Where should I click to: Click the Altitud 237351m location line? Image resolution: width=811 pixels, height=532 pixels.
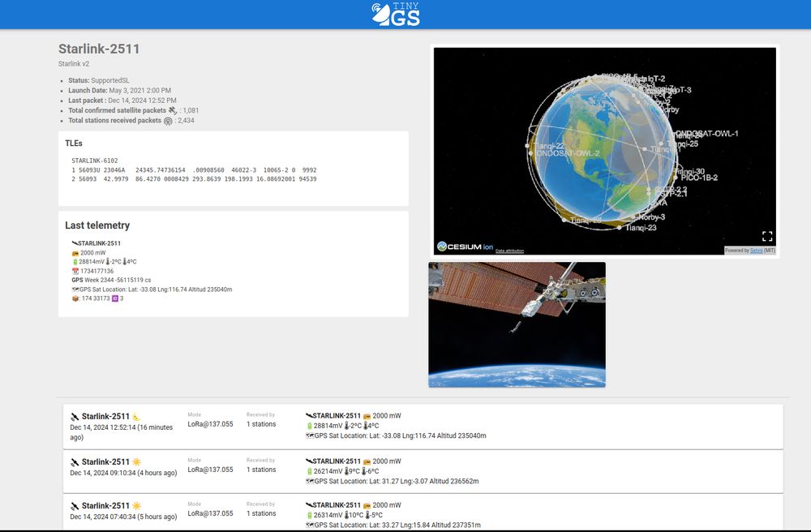point(393,526)
